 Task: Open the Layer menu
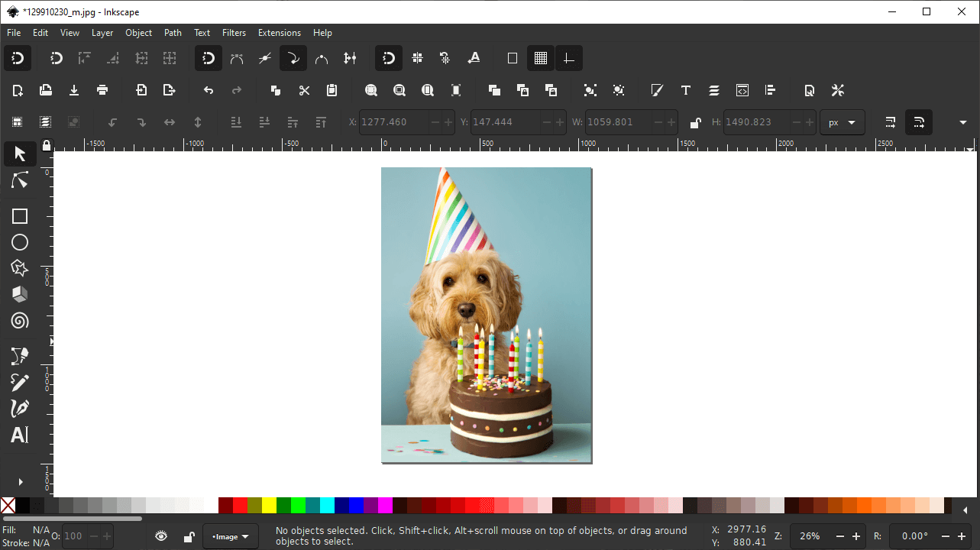point(102,33)
